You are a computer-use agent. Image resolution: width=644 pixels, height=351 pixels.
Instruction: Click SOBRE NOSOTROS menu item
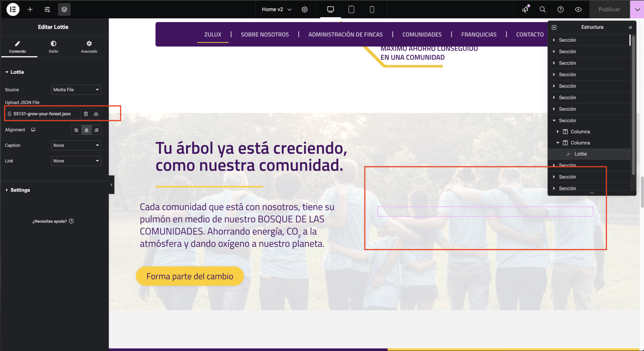pyautogui.click(x=265, y=34)
